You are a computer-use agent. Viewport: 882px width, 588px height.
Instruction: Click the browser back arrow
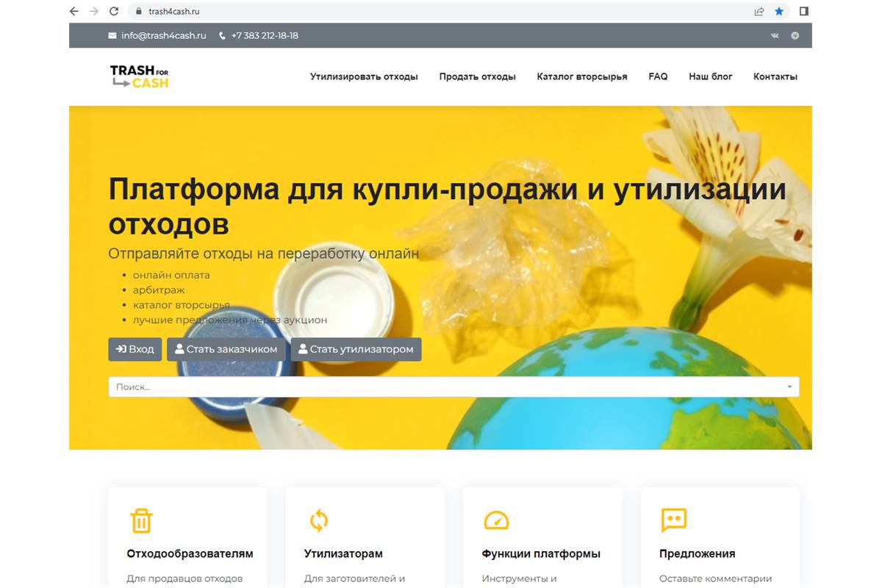click(73, 11)
